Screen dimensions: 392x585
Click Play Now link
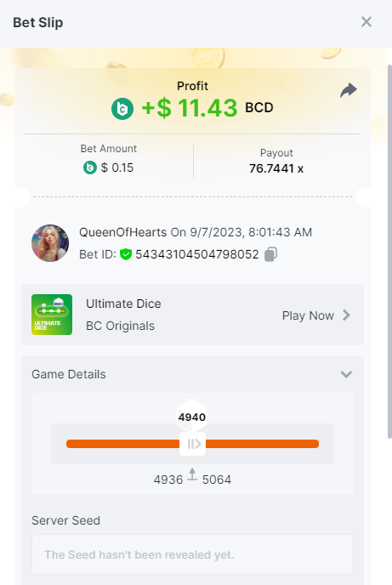coord(308,315)
